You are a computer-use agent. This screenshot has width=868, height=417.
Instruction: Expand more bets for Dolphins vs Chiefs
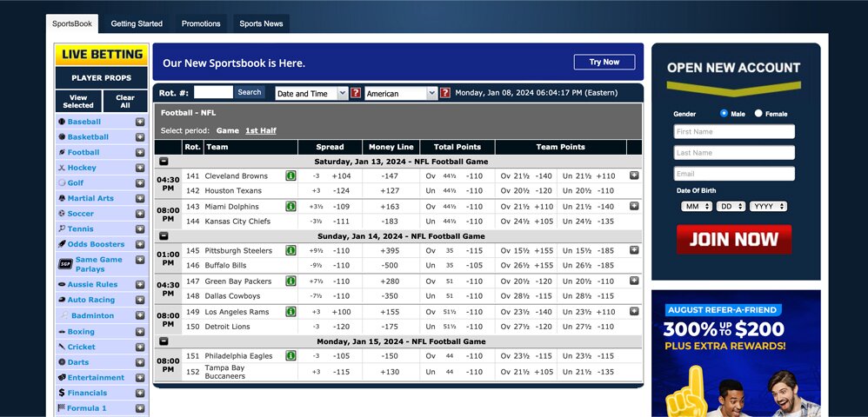634,206
